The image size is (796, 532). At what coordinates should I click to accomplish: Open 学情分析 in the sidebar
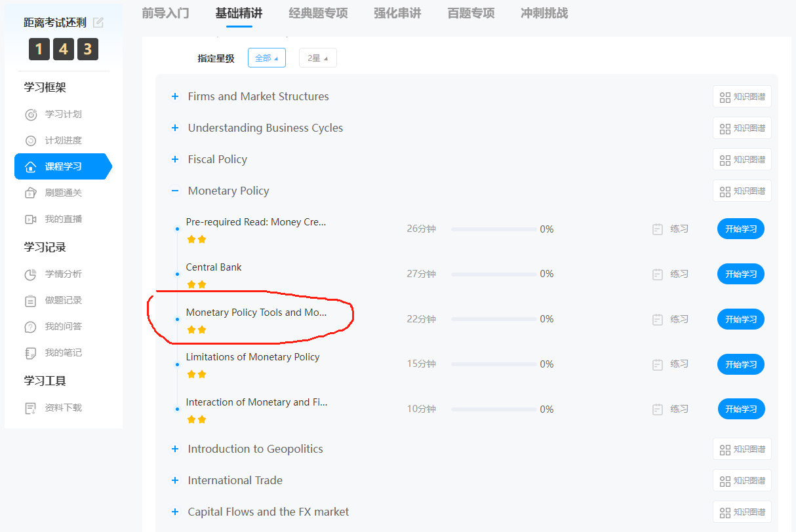(x=62, y=274)
